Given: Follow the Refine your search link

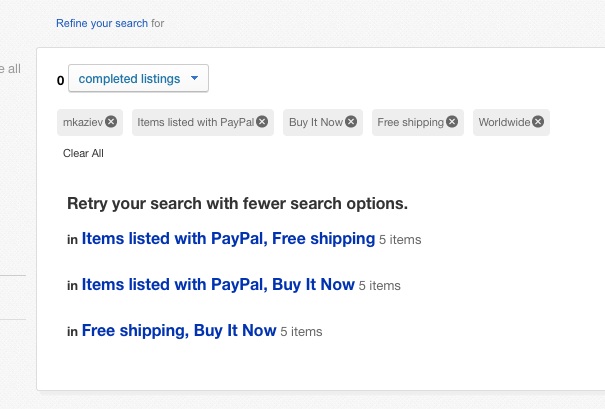Looking at the screenshot, I should point(102,23).
